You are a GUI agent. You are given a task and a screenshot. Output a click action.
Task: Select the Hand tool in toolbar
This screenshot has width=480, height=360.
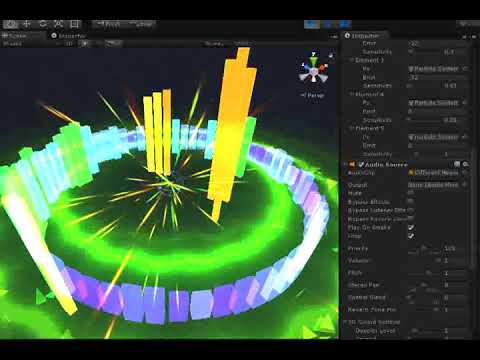click(x=11, y=24)
